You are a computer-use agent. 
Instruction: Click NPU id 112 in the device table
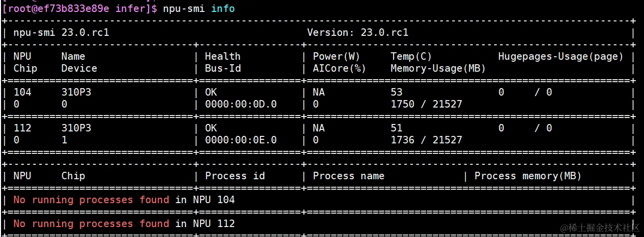pyautogui.click(x=22, y=128)
